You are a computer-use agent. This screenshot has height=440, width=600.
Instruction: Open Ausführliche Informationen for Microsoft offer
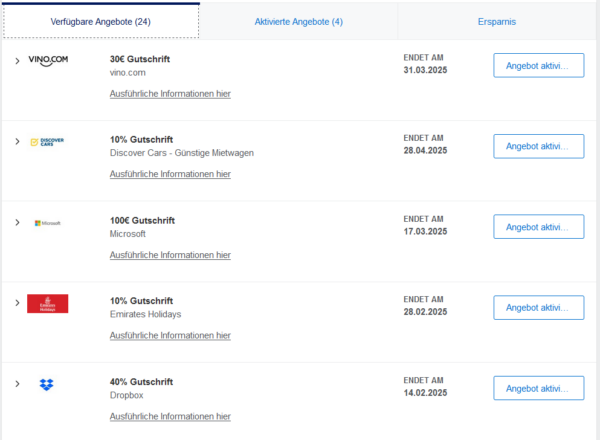(x=170, y=255)
